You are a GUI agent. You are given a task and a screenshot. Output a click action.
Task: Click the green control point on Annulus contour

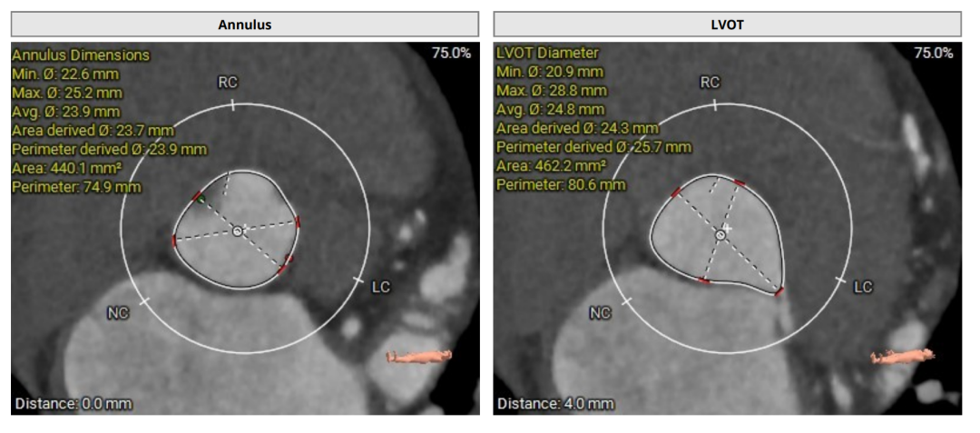tap(201, 200)
